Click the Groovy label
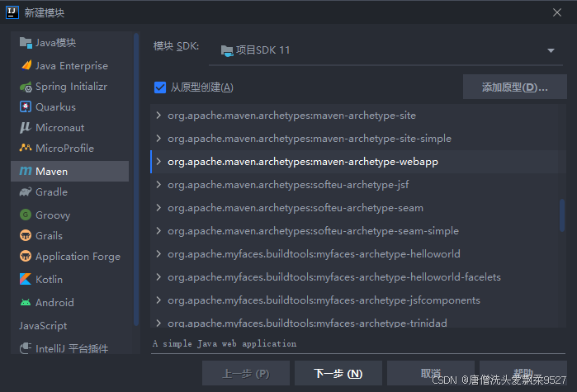 (53, 215)
